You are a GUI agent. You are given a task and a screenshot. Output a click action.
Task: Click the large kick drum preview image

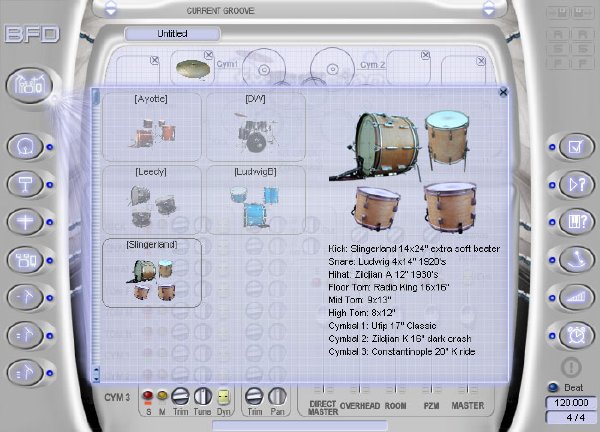[x=374, y=146]
